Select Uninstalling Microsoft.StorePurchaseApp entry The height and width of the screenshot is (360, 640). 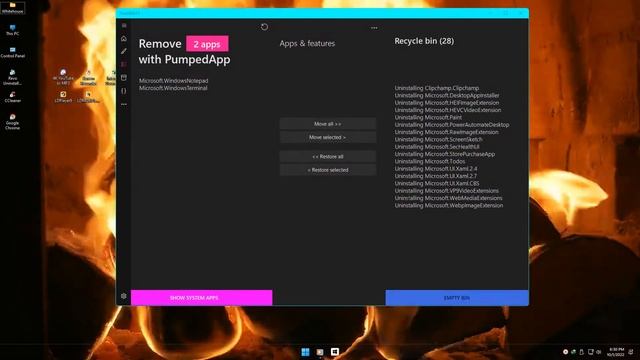[x=445, y=154]
